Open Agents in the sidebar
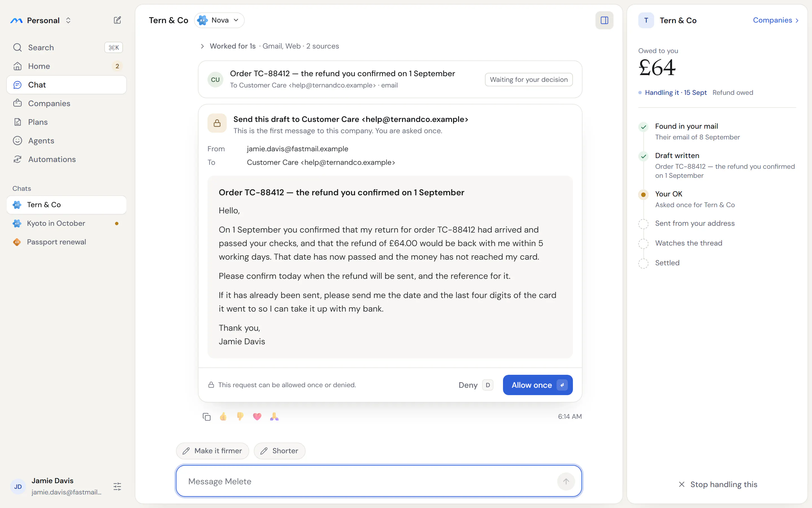 (x=67, y=141)
